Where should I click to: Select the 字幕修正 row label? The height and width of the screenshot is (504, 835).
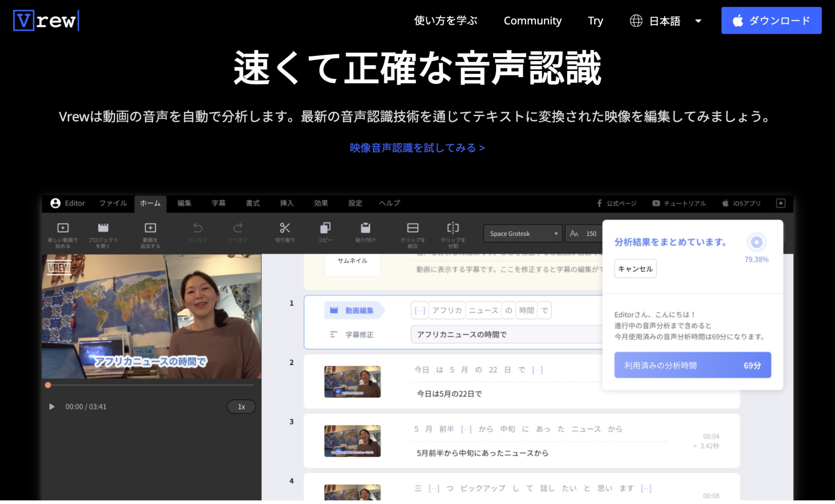point(352,335)
